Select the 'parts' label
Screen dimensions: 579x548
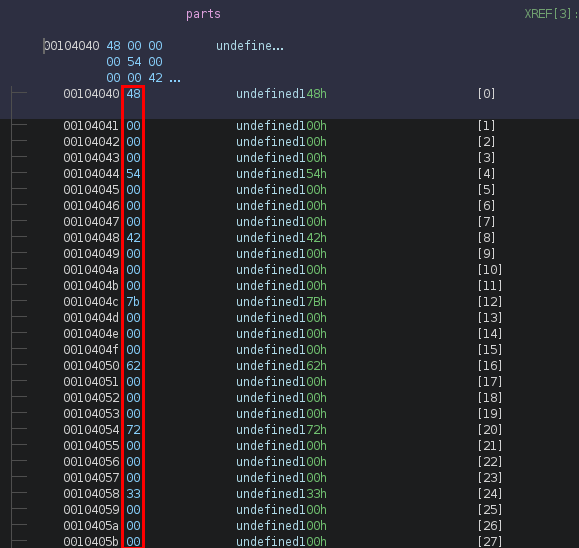[203, 14]
